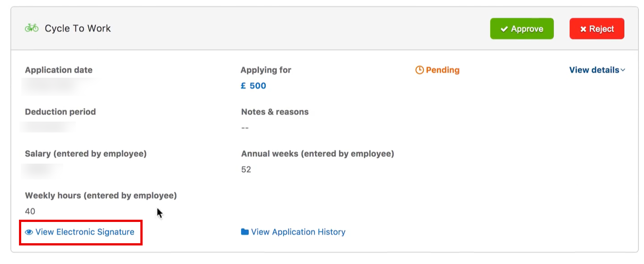Click the annual weeks value 52
The height and width of the screenshot is (264, 644).
246,170
